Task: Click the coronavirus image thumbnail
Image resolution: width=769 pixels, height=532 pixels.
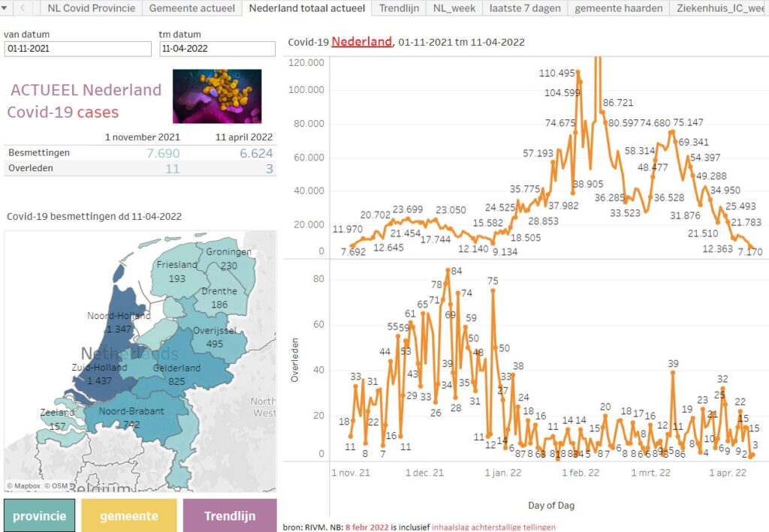Action: click(217, 96)
